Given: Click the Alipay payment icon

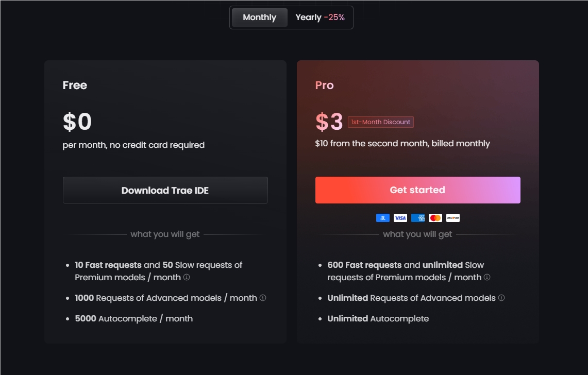Looking at the screenshot, I should (x=383, y=218).
